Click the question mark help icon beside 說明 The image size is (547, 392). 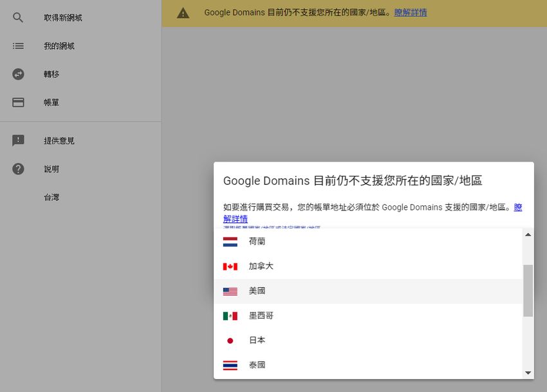click(x=18, y=169)
